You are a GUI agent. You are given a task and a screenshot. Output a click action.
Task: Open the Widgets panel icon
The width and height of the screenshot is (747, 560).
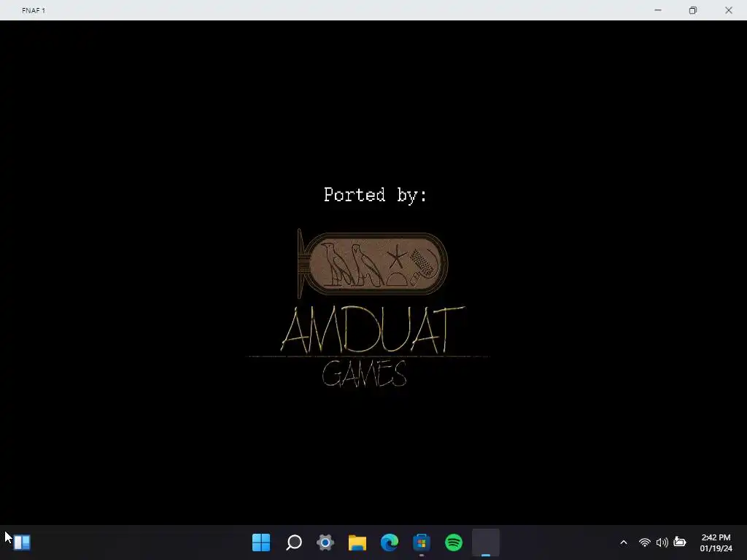(x=22, y=542)
